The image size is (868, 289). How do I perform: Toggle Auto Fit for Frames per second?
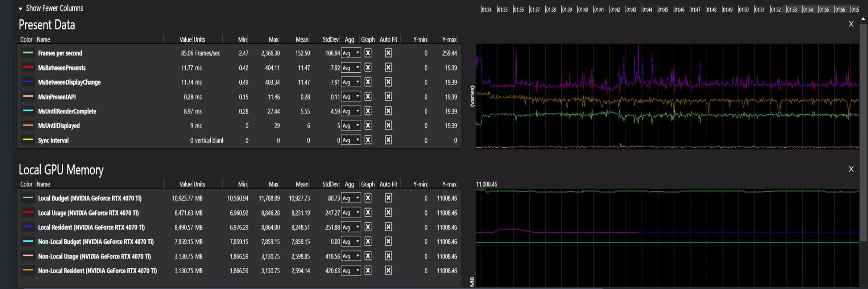388,53
